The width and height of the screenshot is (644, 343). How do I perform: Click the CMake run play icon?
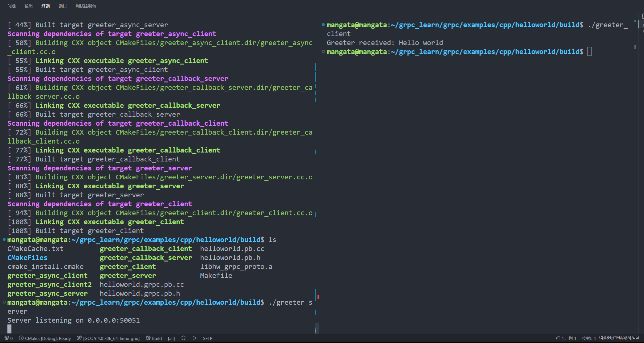coord(194,338)
